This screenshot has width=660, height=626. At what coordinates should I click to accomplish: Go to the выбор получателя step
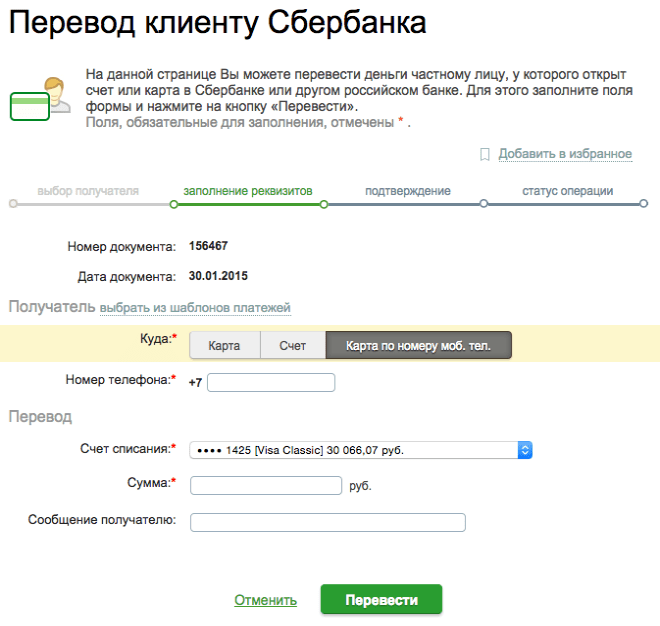coord(88,191)
